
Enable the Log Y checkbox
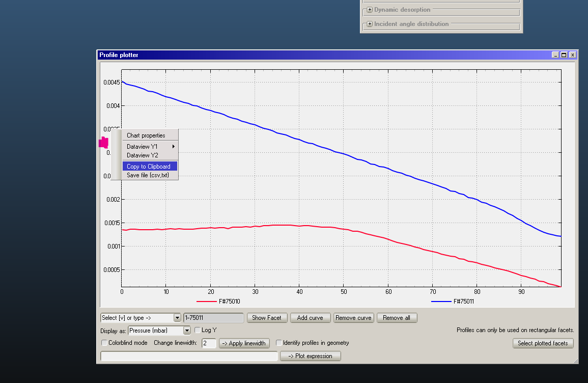click(198, 331)
